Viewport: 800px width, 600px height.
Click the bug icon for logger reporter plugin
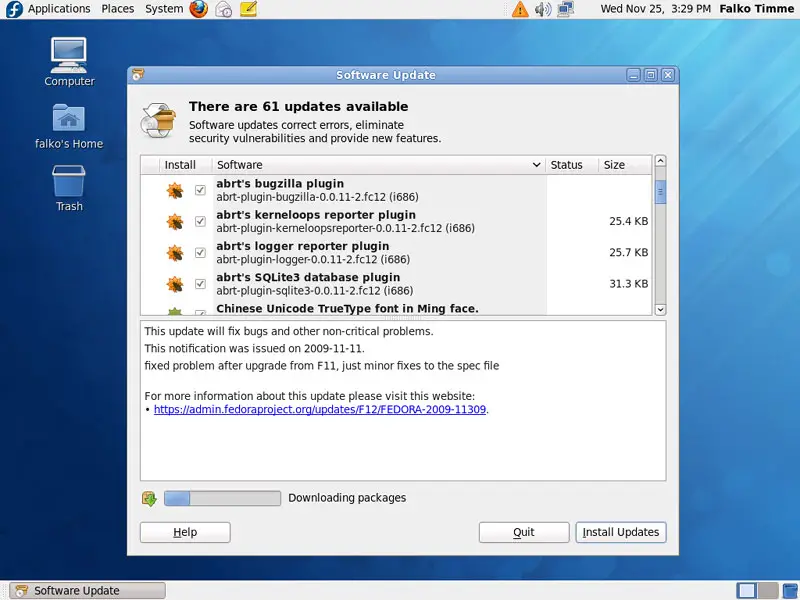coord(174,253)
